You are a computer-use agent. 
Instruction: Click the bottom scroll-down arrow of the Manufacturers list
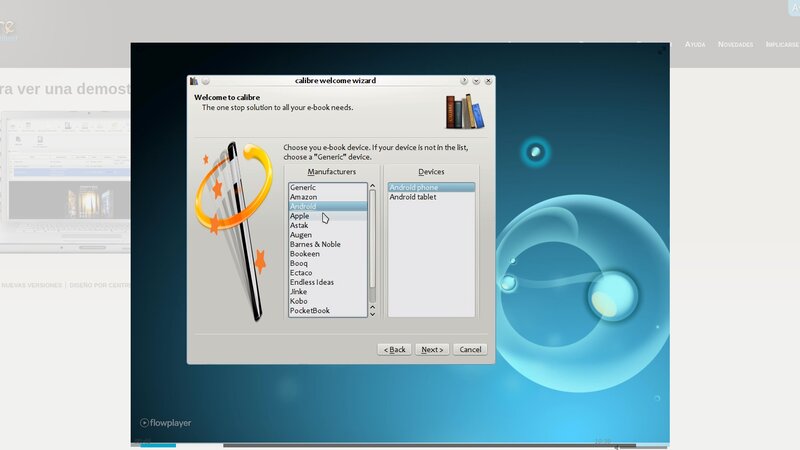coord(372,314)
